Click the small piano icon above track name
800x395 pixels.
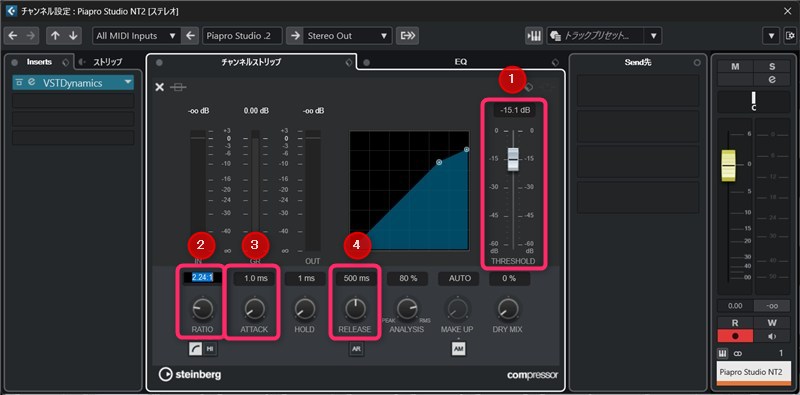[723, 353]
